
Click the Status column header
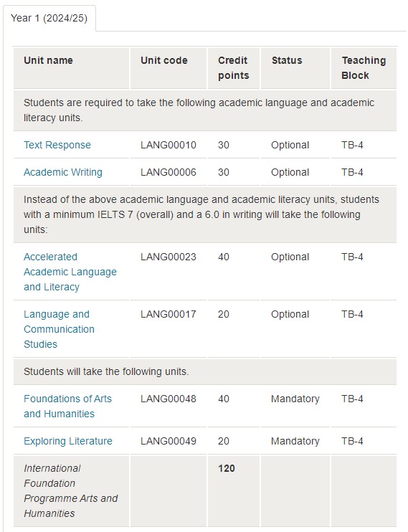[287, 60]
